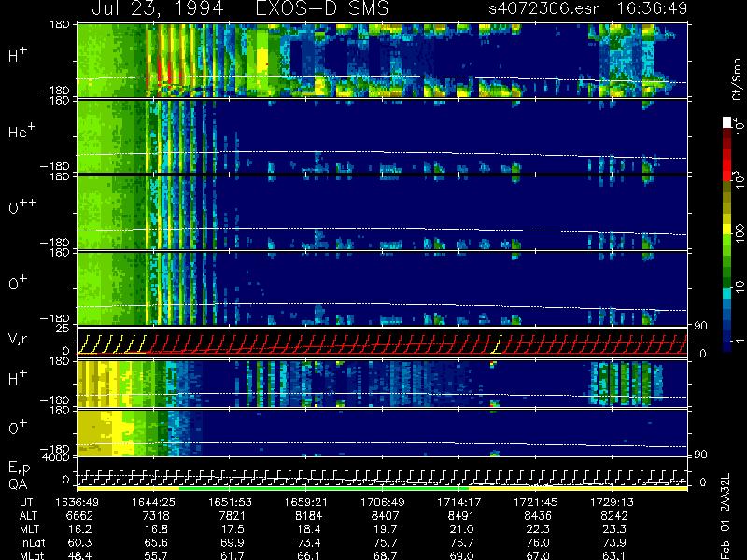Click the yellow trace in the V,r panel
Image resolution: width=747 pixels, height=560 pixels.
(112, 344)
